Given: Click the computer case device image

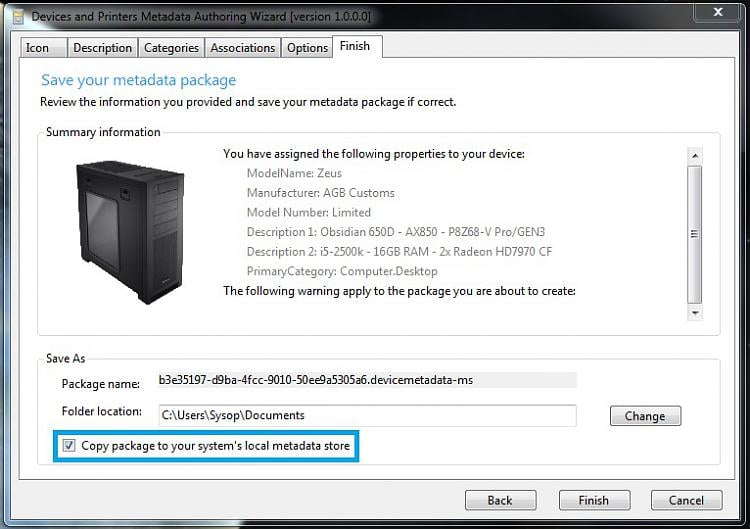Looking at the screenshot, I should pyautogui.click(x=130, y=232).
